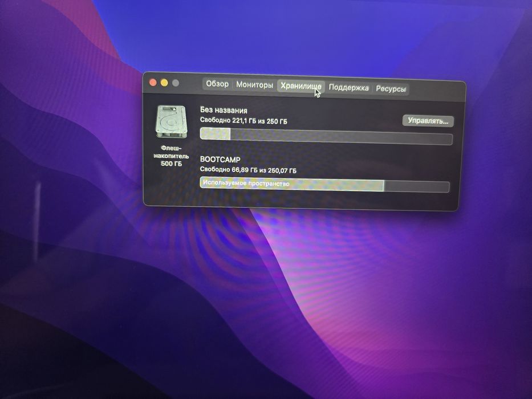Click the BOOTCAMP Используемое пространство bar
The width and height of the screenshot is (532, 399).
tap(324, 185)
